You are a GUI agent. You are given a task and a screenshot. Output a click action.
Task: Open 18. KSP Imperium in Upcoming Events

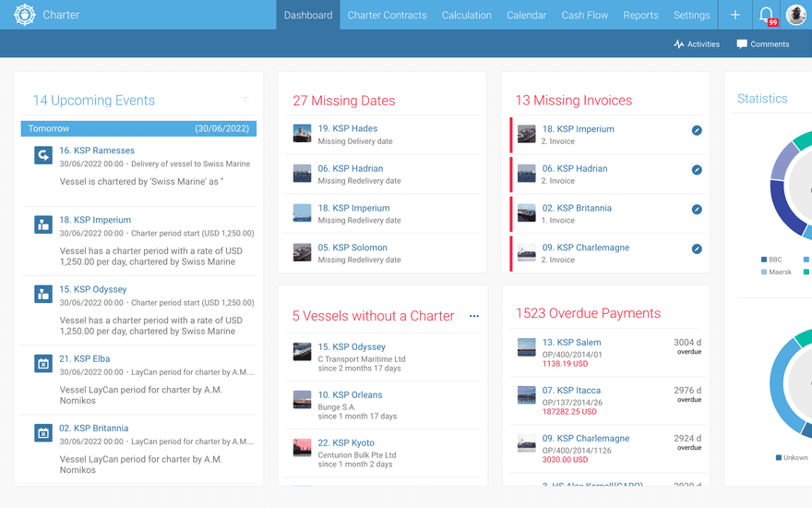(x=95, y=220)
